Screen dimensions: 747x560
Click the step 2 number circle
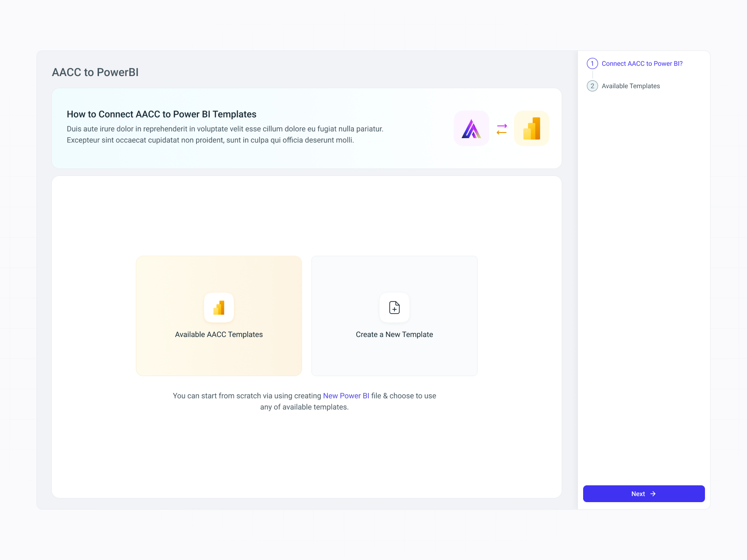click(x=592, y=86)
